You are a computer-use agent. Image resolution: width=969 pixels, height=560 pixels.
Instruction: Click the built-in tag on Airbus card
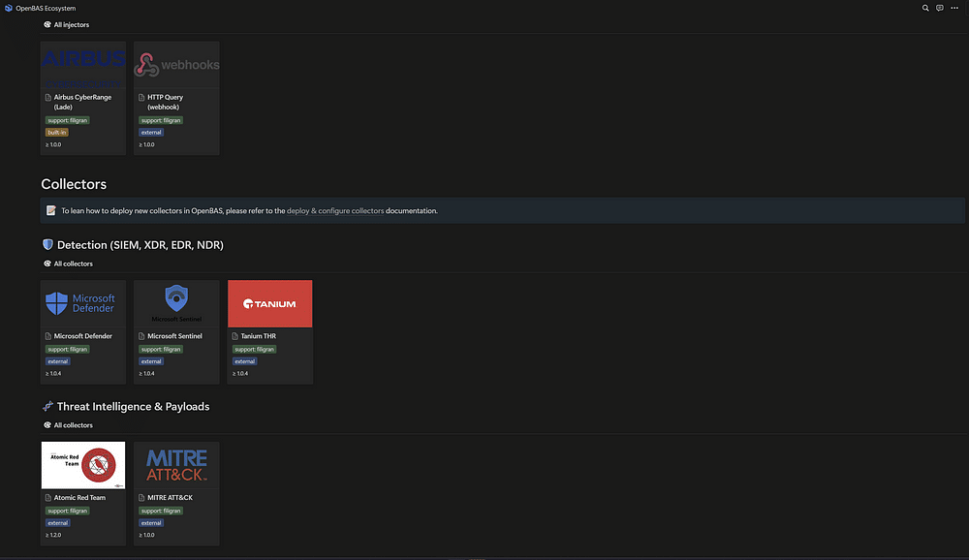click(x=56, y=133)
